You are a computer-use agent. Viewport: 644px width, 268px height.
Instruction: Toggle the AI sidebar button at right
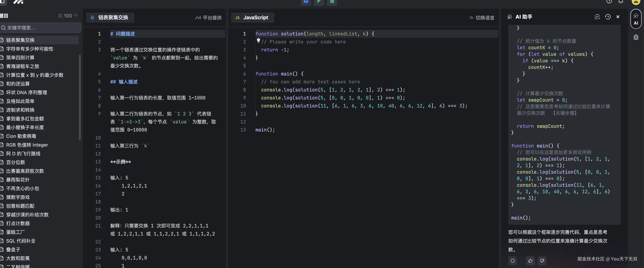point(636,19)
